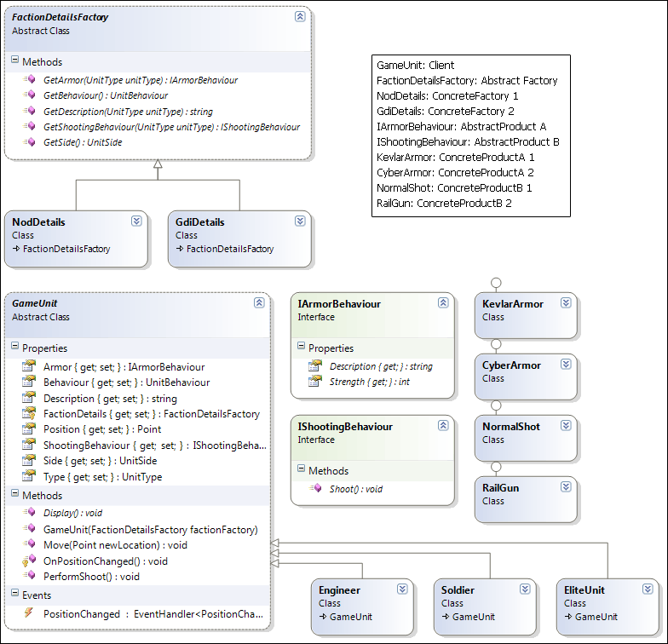The width and height of the screenshot is (668, 644).
Task: Select 'Shoot() : void' member
Action: point(356,489)
